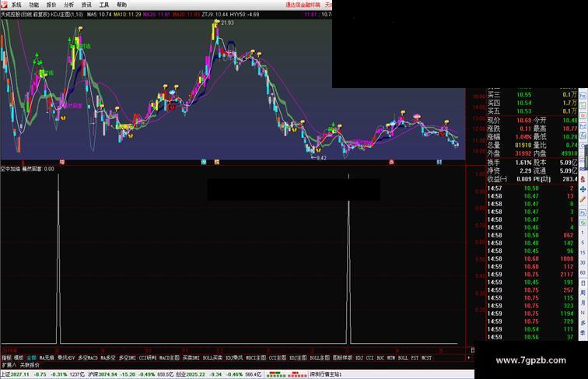Select 60-minute period in right sidebar
This screenshot has width=588, height=379.
(x=583, y=273)
